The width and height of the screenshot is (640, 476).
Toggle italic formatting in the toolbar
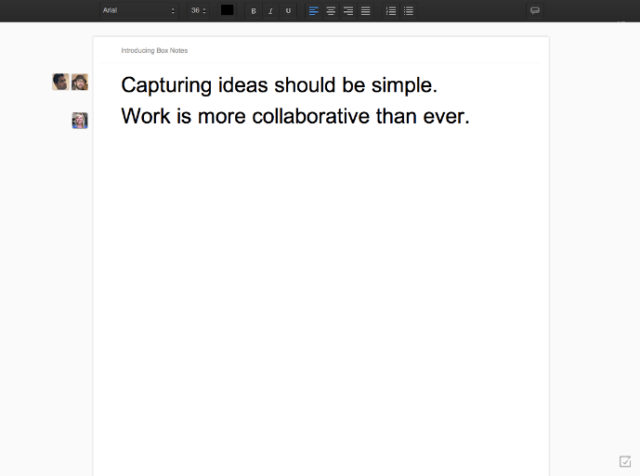(270, 10)
